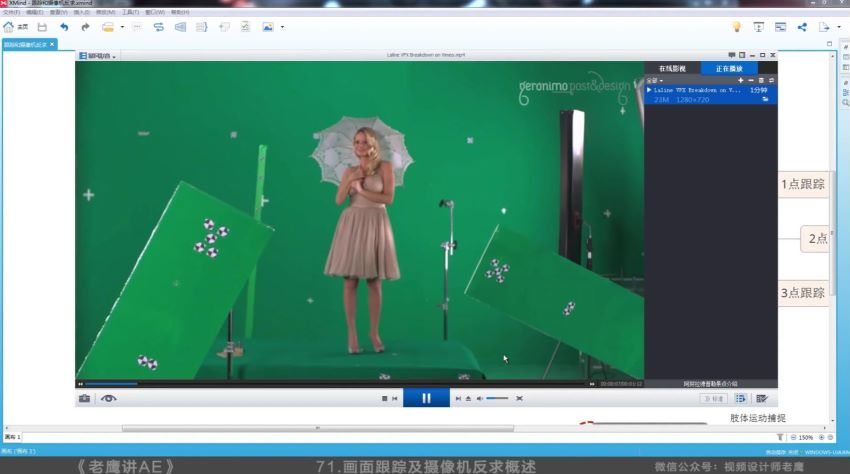
Task: Open the View menu in XMind
Action: (x=59, y=12)
